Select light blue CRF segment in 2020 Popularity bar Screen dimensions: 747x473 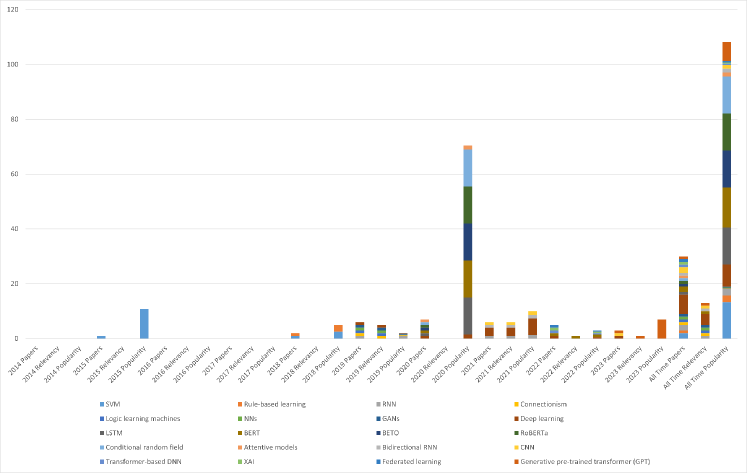point(468,168)
